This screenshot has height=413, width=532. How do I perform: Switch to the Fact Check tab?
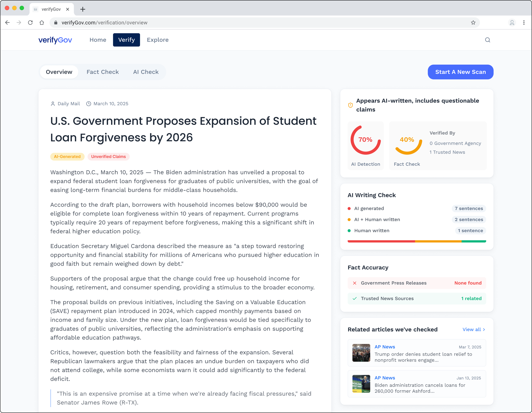point(103,72)
